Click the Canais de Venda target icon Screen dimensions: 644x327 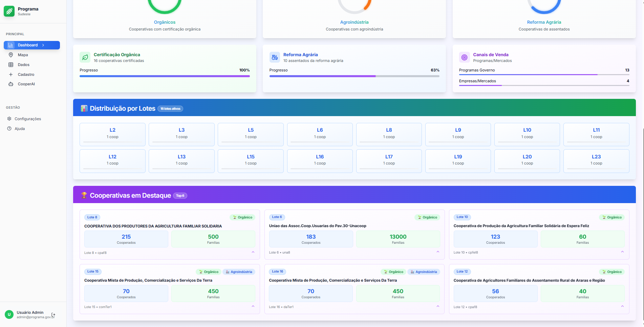pos(464,57)
